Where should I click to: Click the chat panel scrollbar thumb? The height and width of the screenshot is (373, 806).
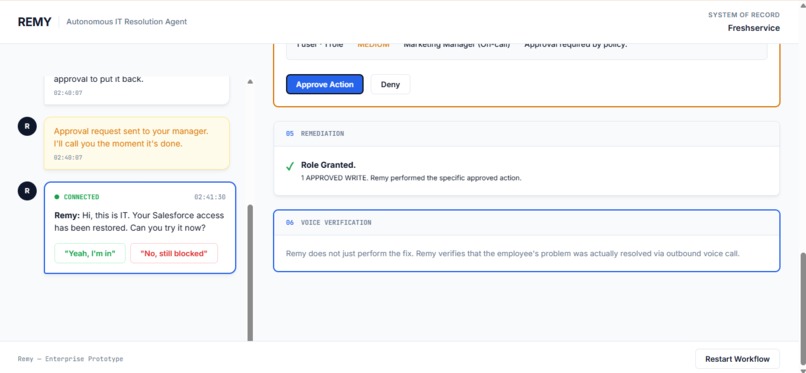(250, 272)
